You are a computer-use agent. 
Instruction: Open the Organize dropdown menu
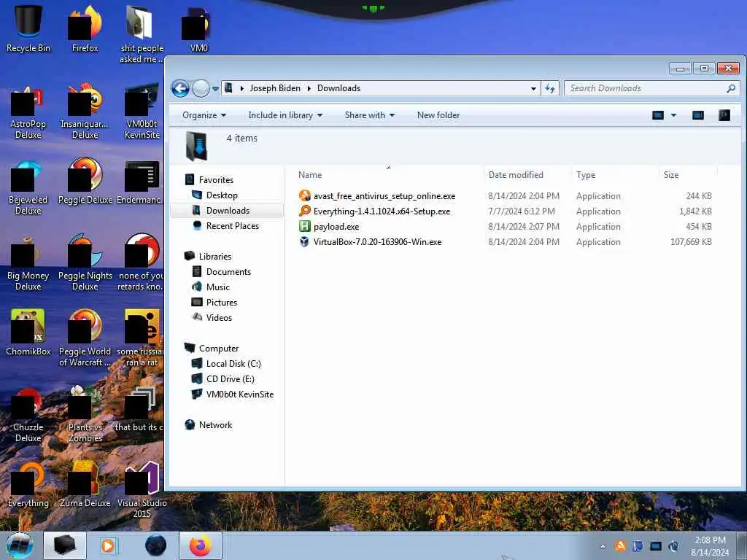[x=204, y=115]
